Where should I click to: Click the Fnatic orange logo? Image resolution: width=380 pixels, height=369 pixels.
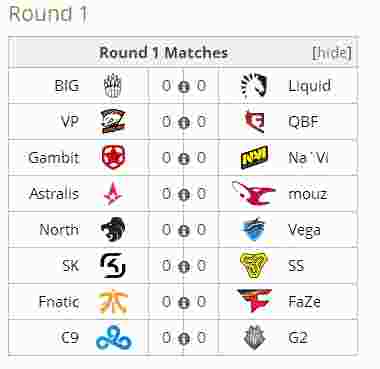[113, 302]
